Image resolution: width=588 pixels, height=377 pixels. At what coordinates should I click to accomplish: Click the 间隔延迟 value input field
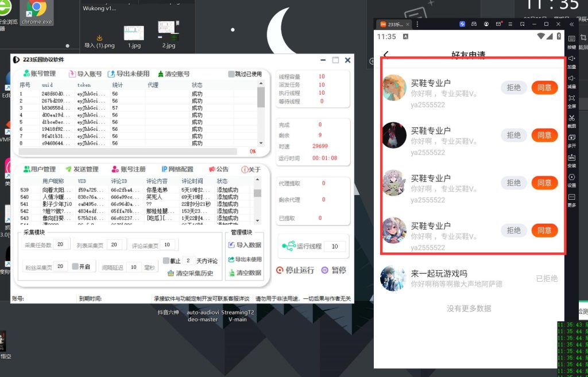(133, 266)
